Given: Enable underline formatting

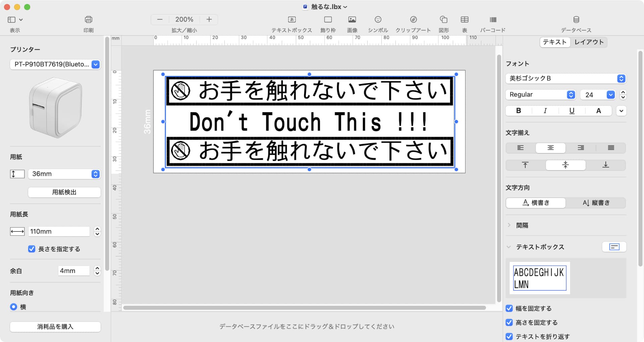Looking at the screenshot, I should 572,110.
